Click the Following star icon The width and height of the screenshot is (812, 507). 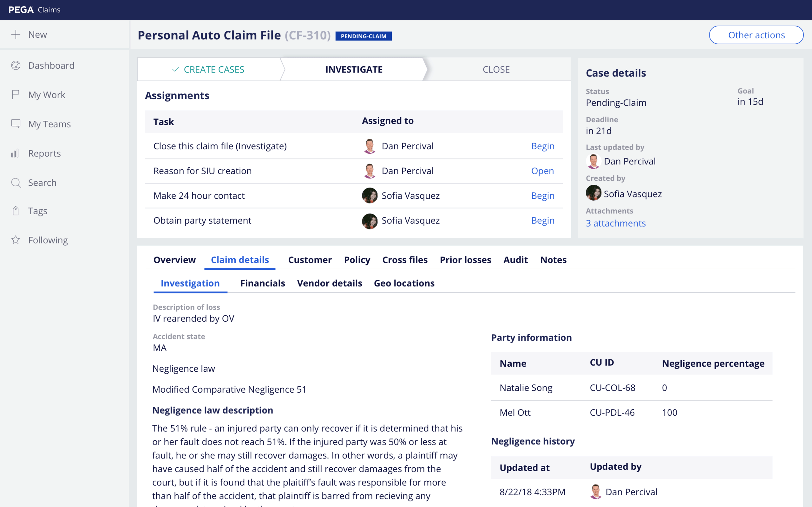[16, 240]
